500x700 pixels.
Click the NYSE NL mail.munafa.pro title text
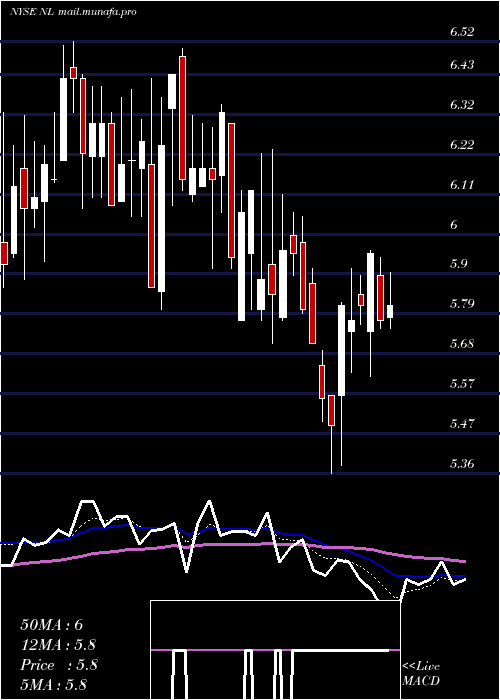tap(73, 12)
